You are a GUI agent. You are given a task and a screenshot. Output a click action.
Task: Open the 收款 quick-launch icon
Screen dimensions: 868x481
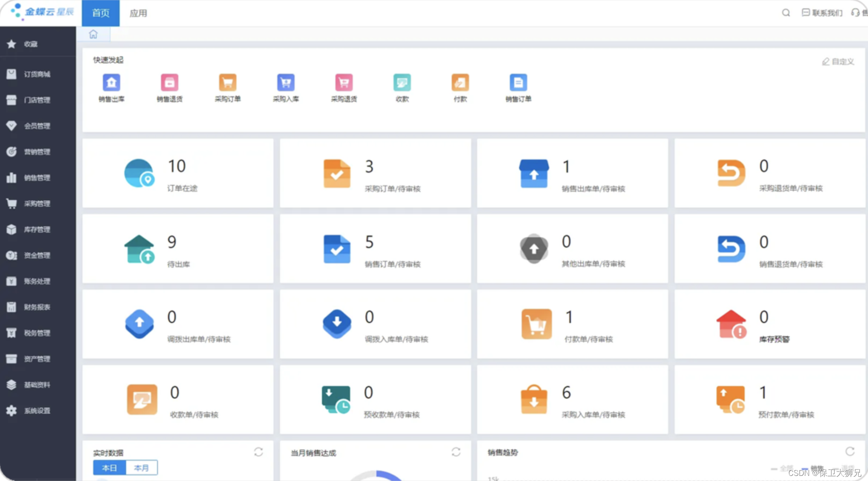tap(402, 83)
